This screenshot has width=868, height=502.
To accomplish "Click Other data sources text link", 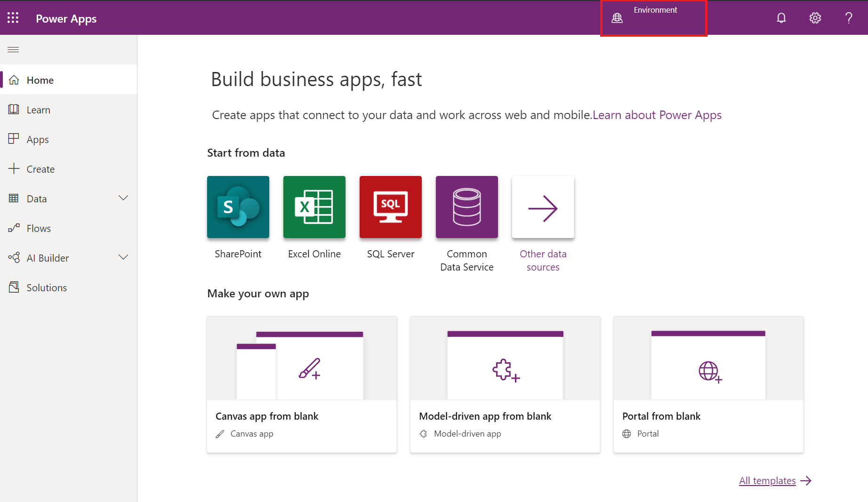I will point(543,261).
